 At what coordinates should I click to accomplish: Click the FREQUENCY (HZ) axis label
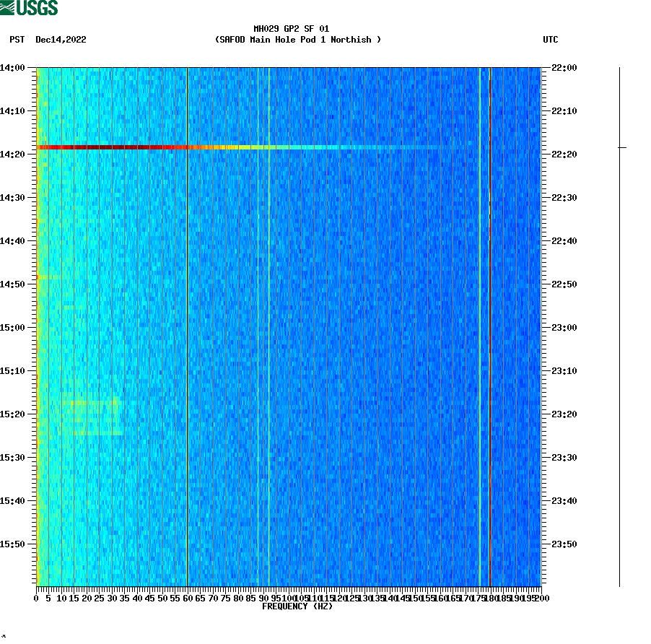click(x=297, y=606)
